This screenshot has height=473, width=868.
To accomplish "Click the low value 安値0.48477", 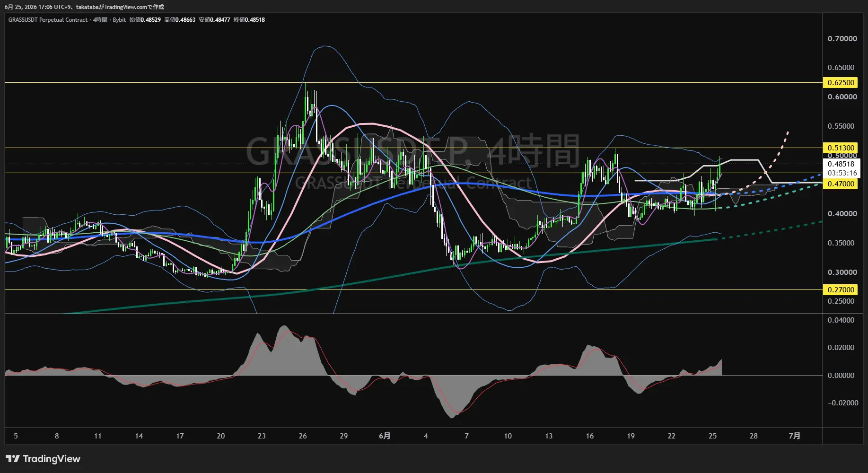I will (x=214, y=20).
